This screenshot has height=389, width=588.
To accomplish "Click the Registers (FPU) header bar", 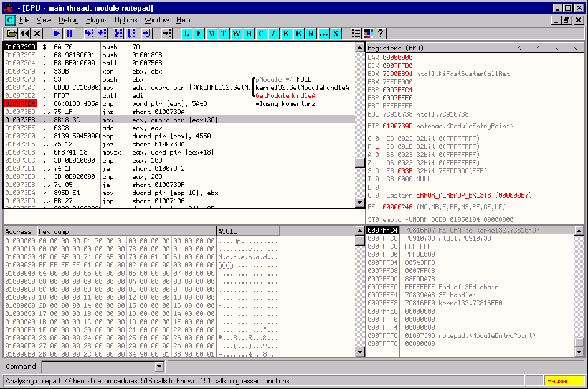I will pyautogui.click(x=475, y=47).
